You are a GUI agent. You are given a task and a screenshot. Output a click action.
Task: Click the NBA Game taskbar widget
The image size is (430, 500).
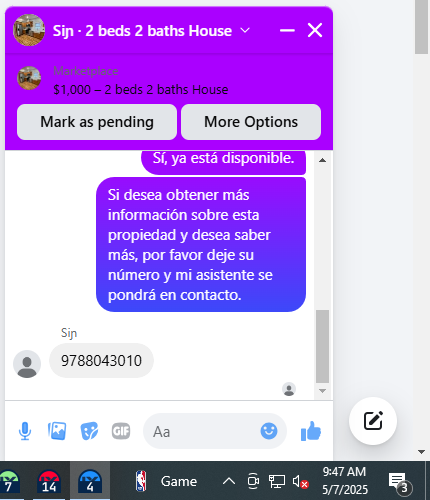click(166, 481)
